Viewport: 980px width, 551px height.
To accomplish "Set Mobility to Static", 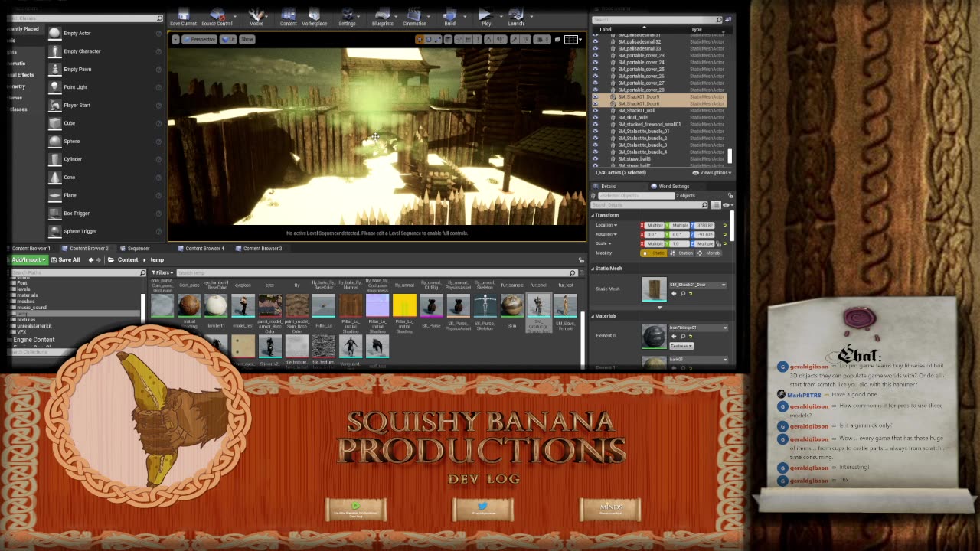I will (x=655, y=253).
